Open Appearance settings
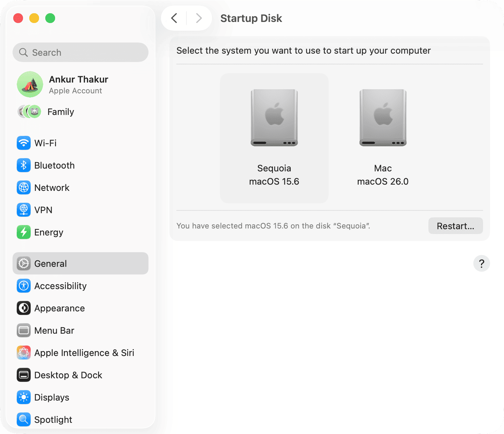 tap(59, 308)
